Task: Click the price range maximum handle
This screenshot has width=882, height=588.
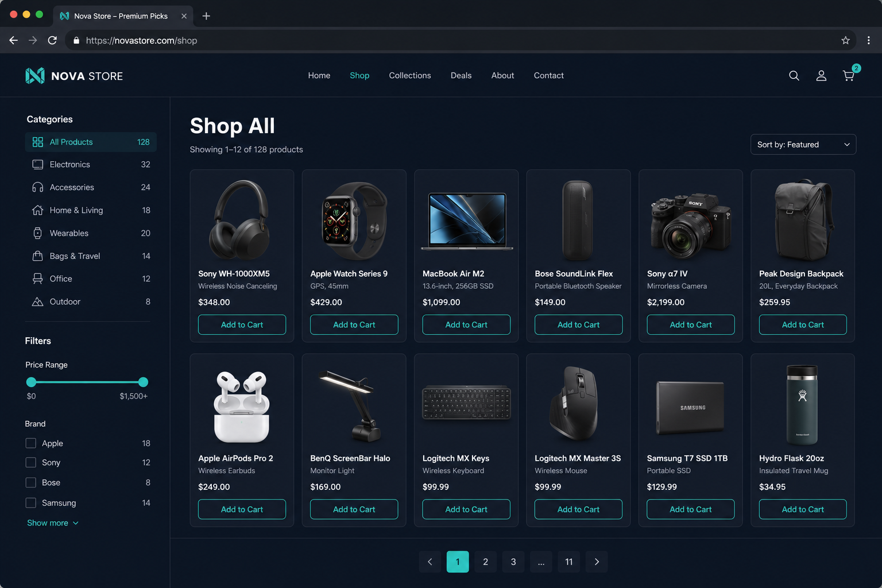Action: 144,382
